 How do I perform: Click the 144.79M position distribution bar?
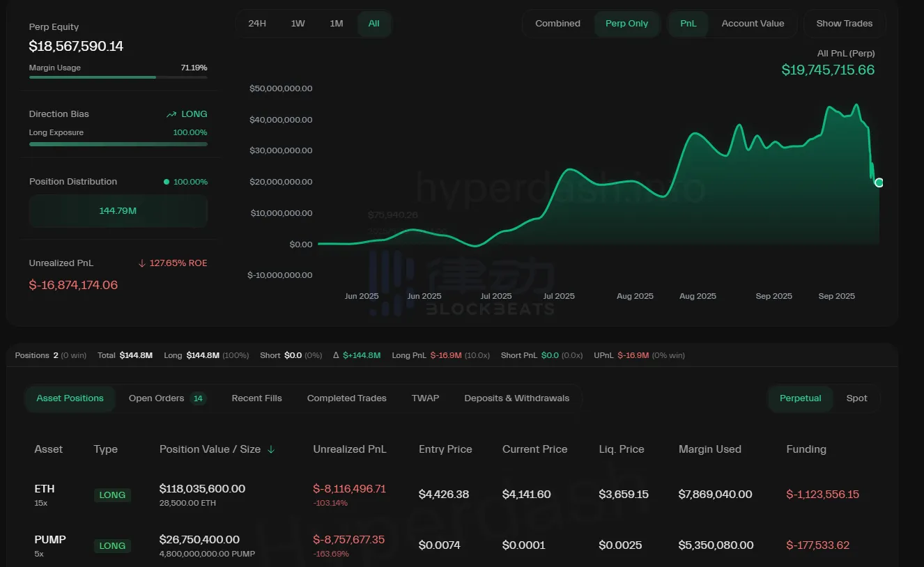click(118, 210)
